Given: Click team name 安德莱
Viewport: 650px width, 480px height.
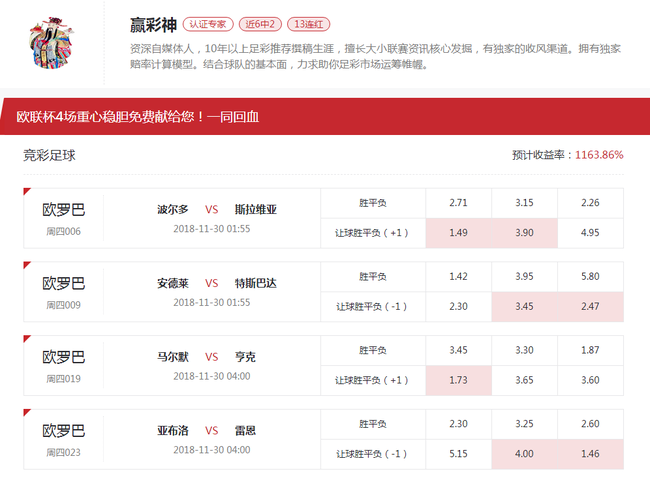Looking at the screenshot, I should (x=173, y=283).
